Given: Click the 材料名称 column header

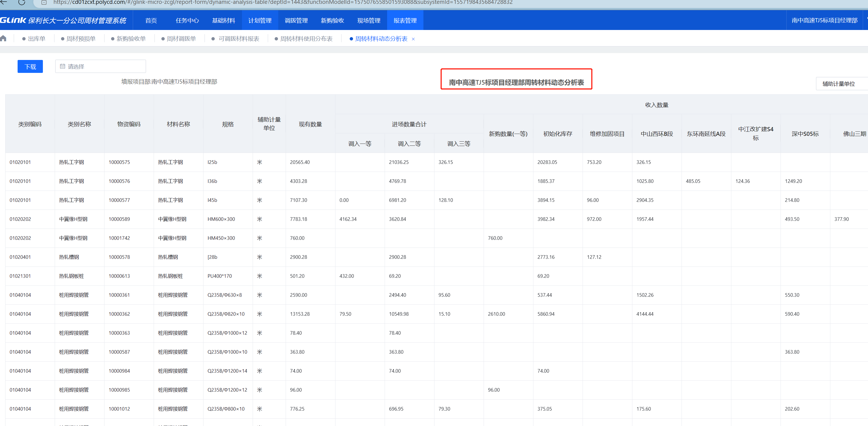Looking at the screenshot, I should point(179,124).
